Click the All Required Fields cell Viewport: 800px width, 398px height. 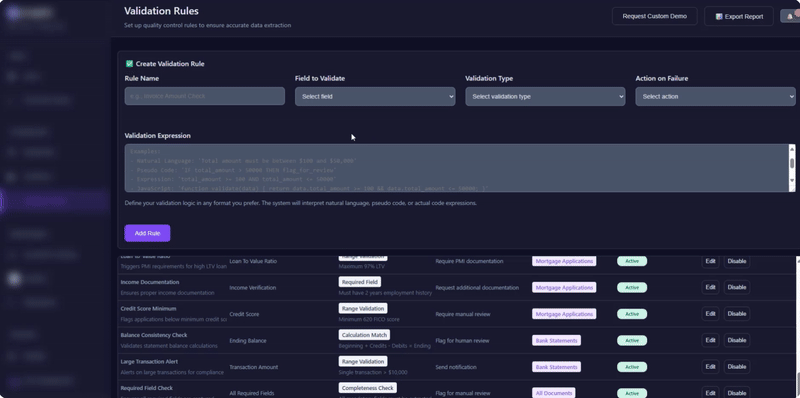(x=252, y=393)
